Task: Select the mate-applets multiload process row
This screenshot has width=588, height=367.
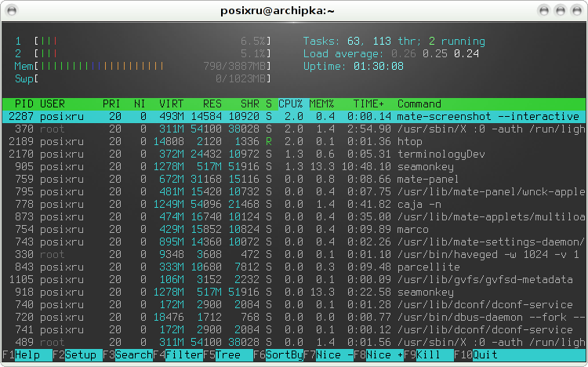Action: pos(294,217)
